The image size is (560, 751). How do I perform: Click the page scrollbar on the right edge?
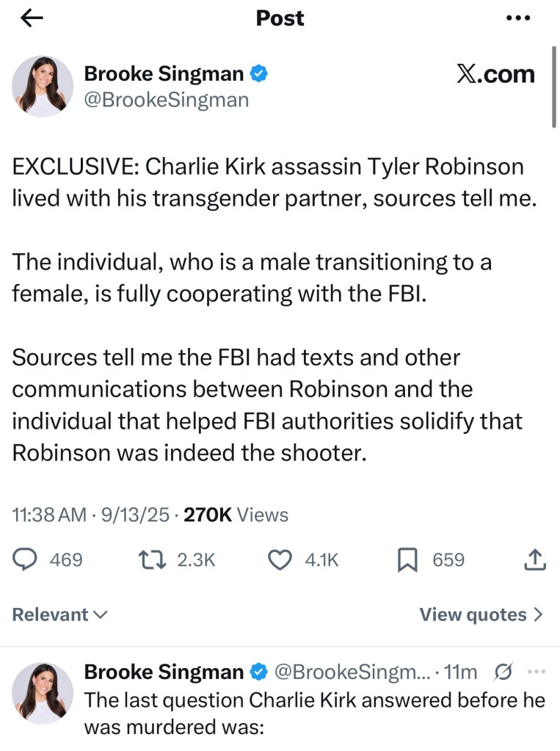pyautogui.click(x=553, y=88)
